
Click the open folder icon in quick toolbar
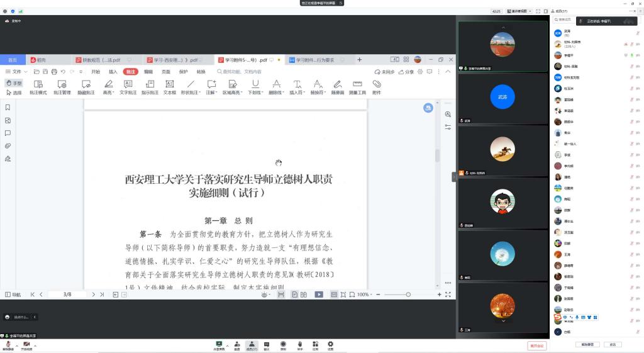pyautogui.click(x=36, y=72)
